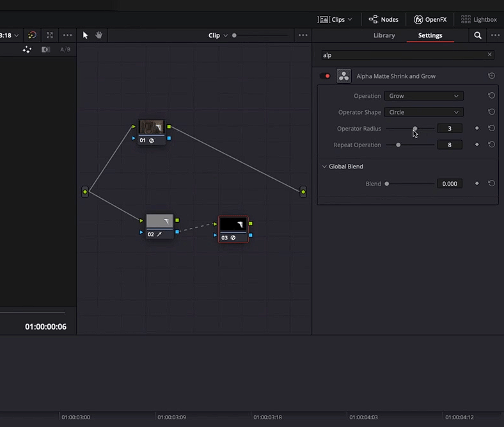This screenshot has width=504, height=427.
Task: Click the Lightbox button
Action: (x=479, y=19)
